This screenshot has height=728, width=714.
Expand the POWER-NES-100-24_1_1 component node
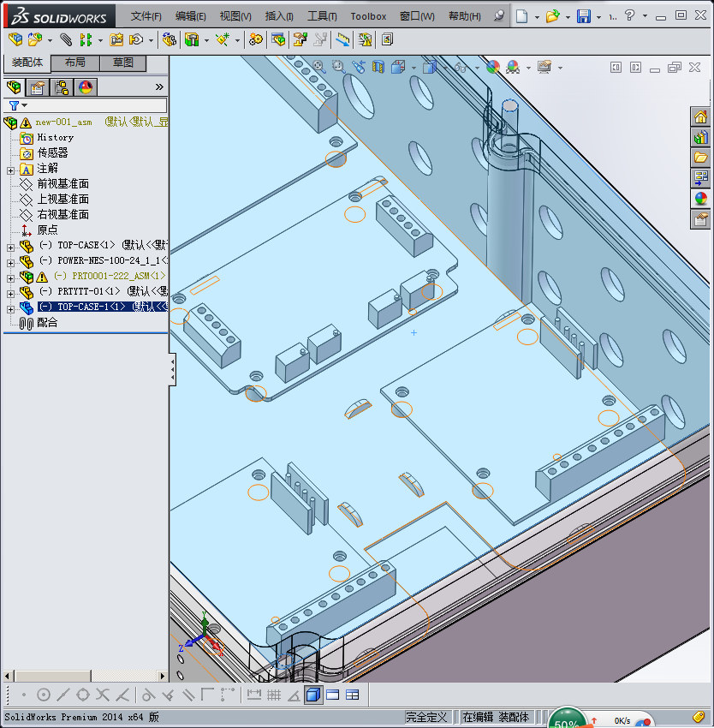[10, 263]
